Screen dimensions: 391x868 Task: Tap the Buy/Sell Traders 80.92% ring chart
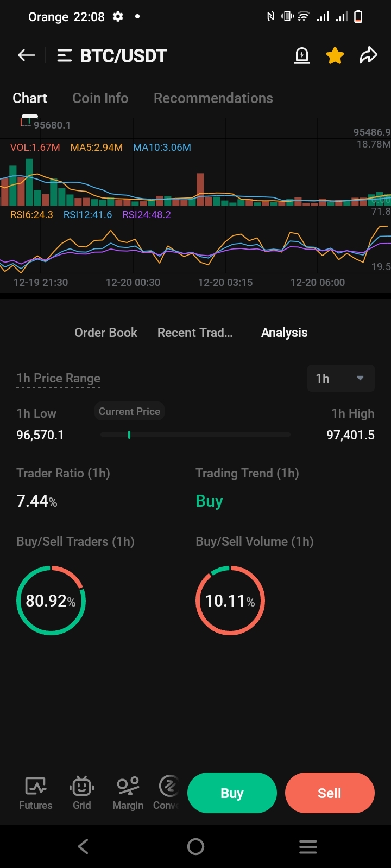(x=51, y=601)
